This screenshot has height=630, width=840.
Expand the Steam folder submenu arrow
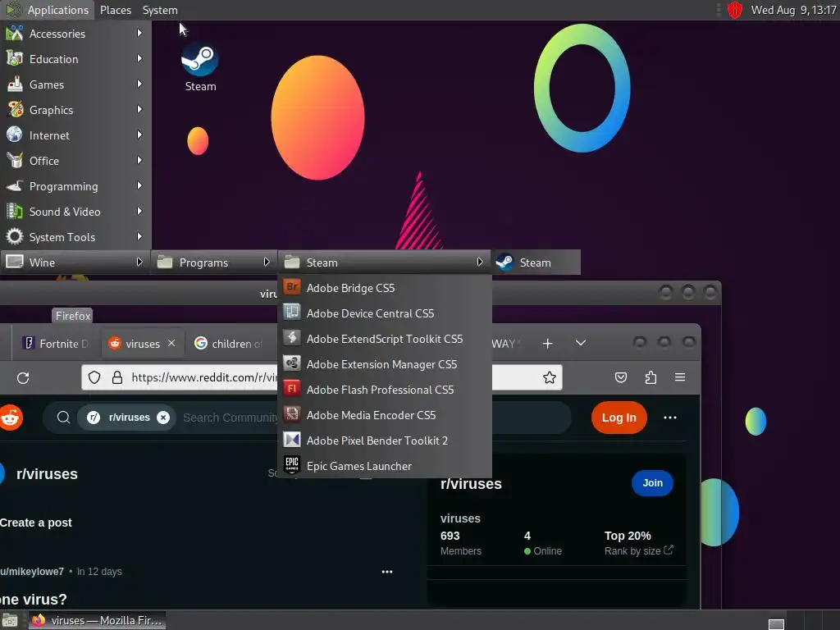point(479,262)
